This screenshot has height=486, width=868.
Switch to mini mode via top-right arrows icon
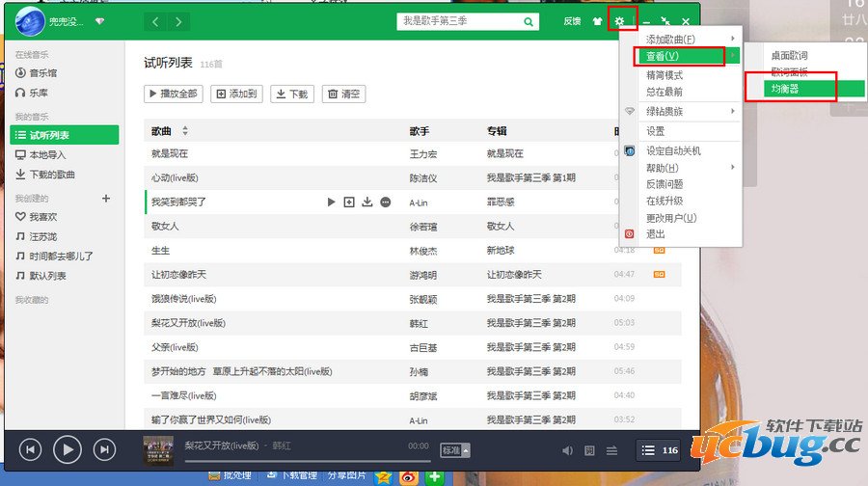[x=665, y=21]
